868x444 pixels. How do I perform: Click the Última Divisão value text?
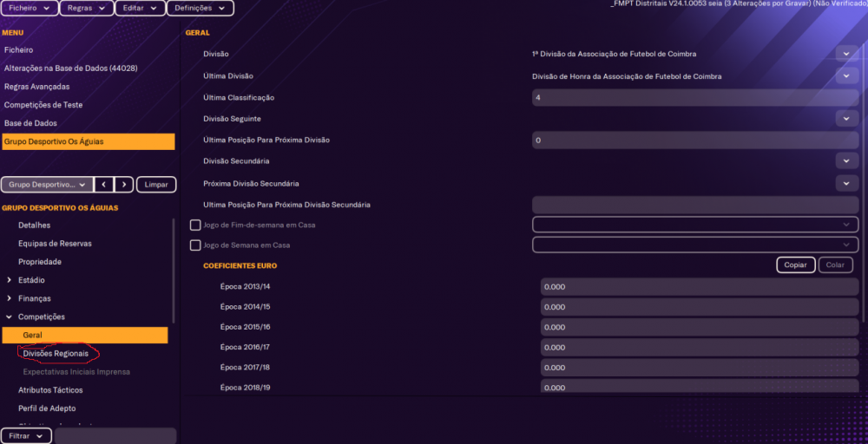click(627, 76)
